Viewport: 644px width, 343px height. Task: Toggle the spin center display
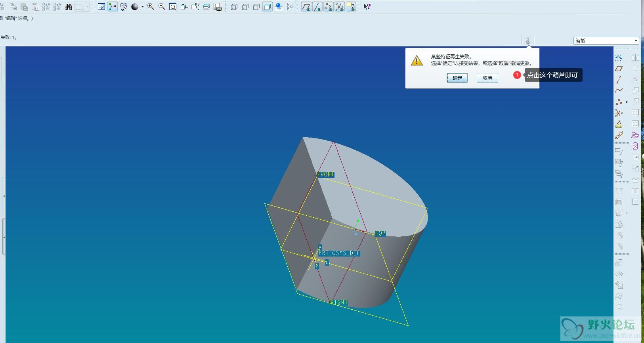point(113,7)
